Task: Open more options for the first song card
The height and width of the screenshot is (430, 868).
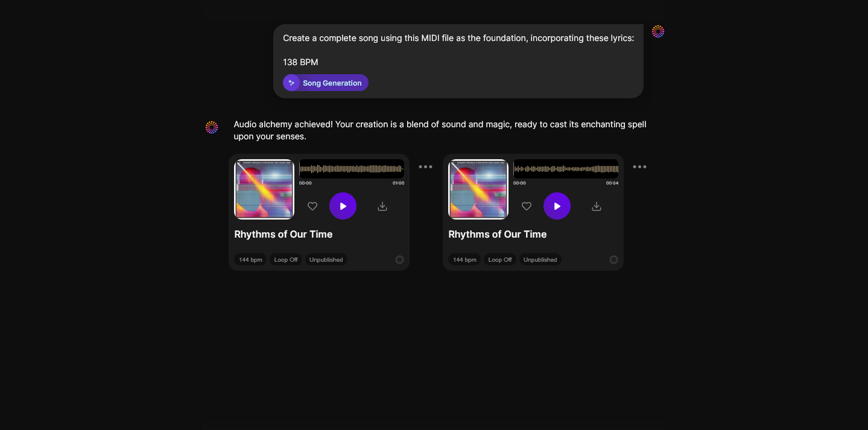Action: point(425,167)
